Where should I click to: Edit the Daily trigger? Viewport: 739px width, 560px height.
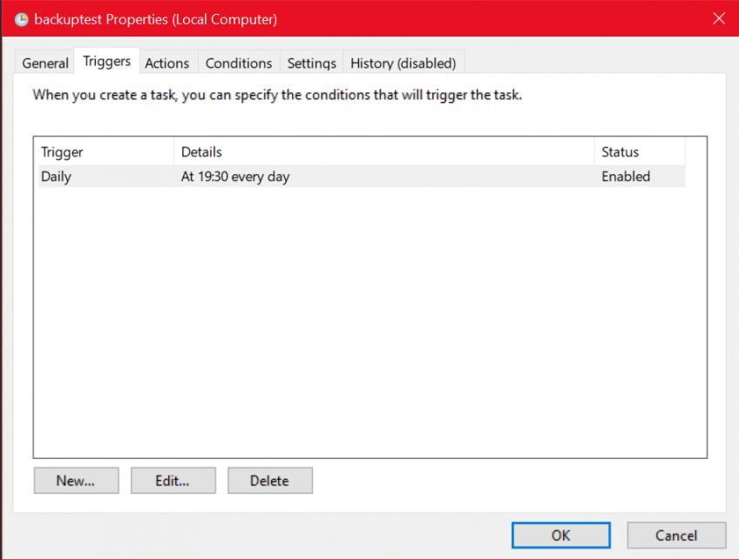click(173, 480)
